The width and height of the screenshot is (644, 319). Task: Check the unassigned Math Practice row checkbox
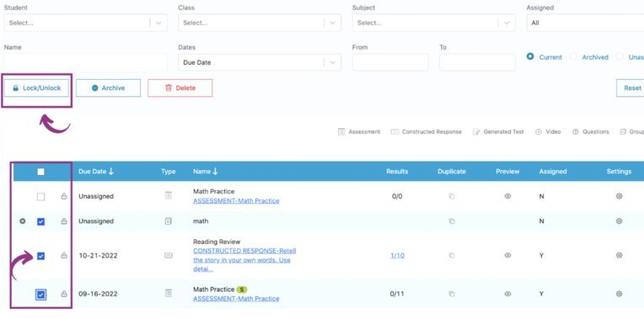pyautogui.click(x=40, y=197)
